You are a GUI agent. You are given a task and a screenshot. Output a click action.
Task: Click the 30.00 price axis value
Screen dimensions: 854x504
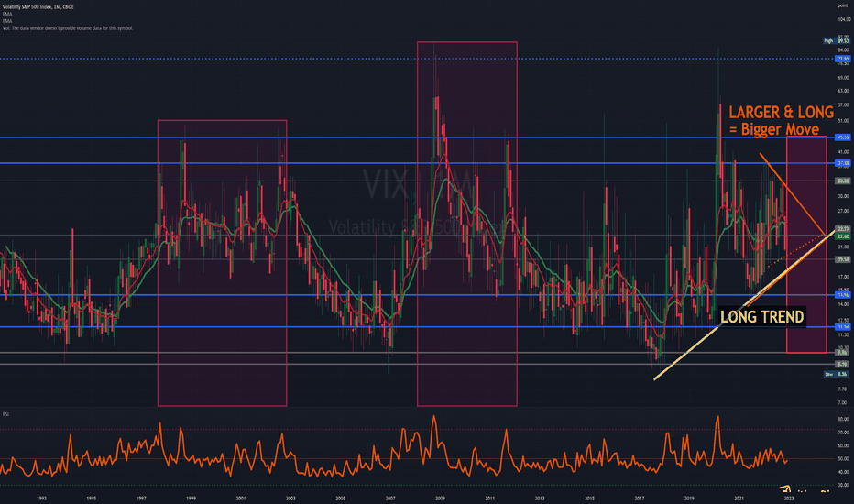[x=843, y=196]
